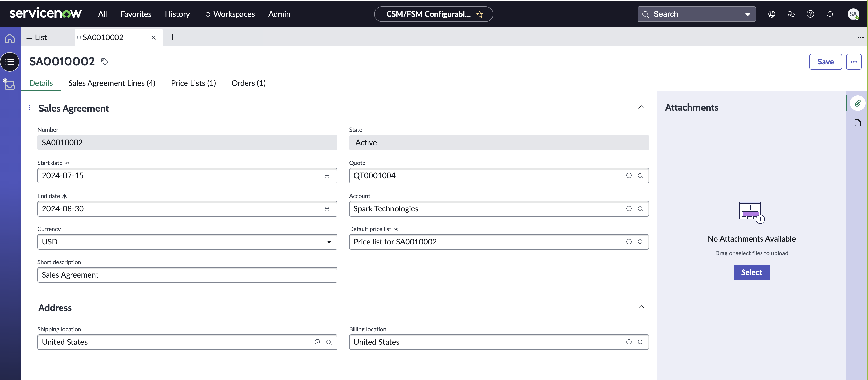Select the Attachments paperclip sidebar icon
This screenshot has height=380, width=868.
(858, 103)
